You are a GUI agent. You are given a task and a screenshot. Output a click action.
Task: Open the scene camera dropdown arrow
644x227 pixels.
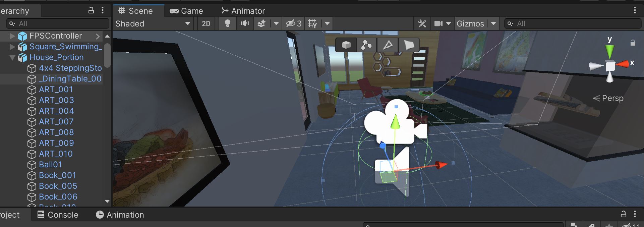click(x=449, y=23)
